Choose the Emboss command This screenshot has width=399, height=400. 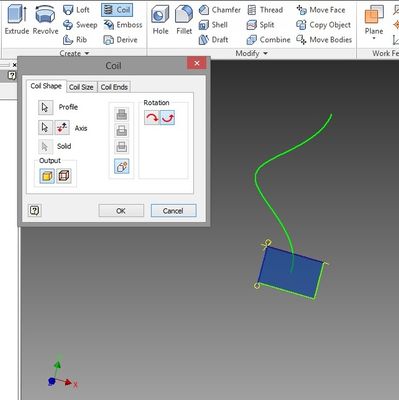[123, 25]
